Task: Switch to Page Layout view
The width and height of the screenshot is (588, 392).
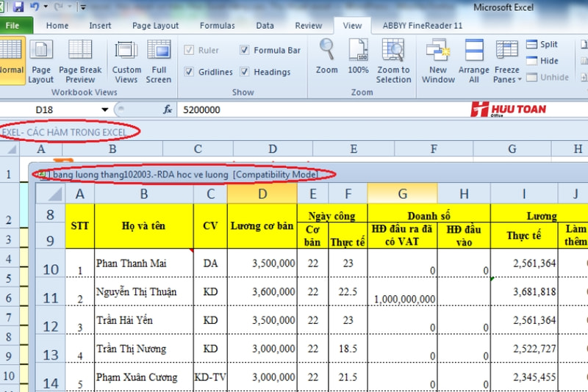Action: click(x=40, y=62)
